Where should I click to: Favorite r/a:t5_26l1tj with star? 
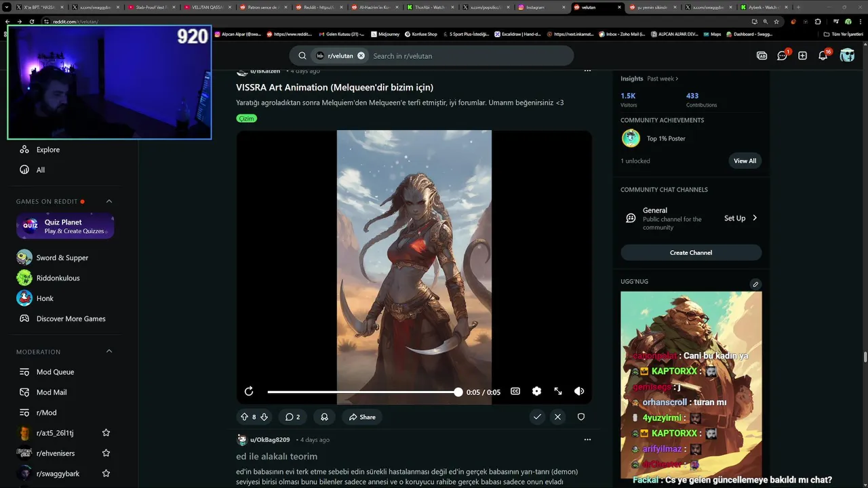click(x=106, y=432)
